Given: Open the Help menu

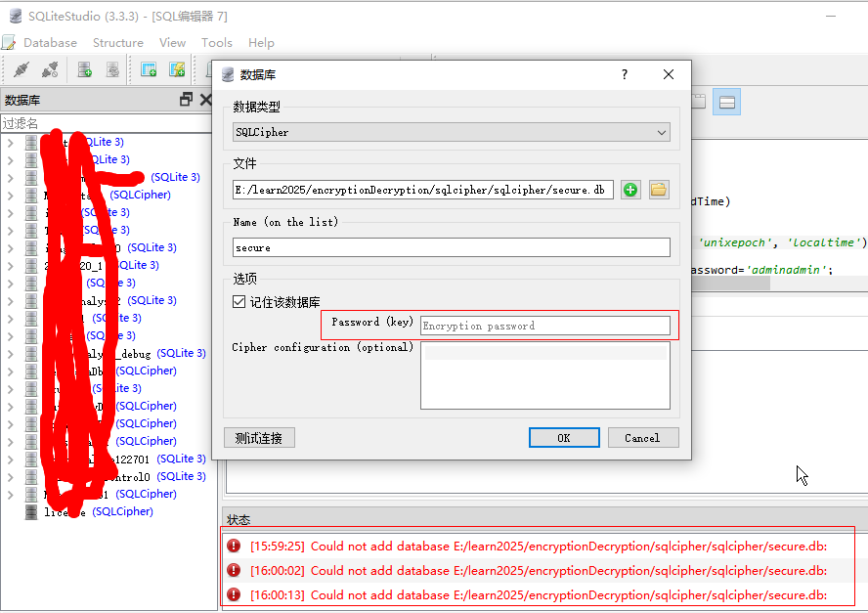Looking at the screenshot, I should point(261,43).
